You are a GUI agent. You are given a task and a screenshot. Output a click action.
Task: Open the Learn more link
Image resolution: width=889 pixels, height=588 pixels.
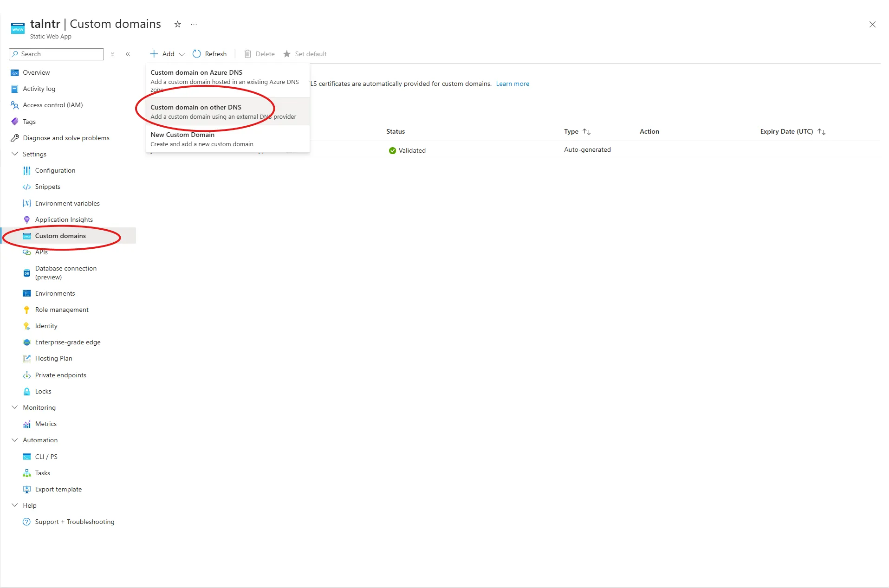click(x=513, y=84)
